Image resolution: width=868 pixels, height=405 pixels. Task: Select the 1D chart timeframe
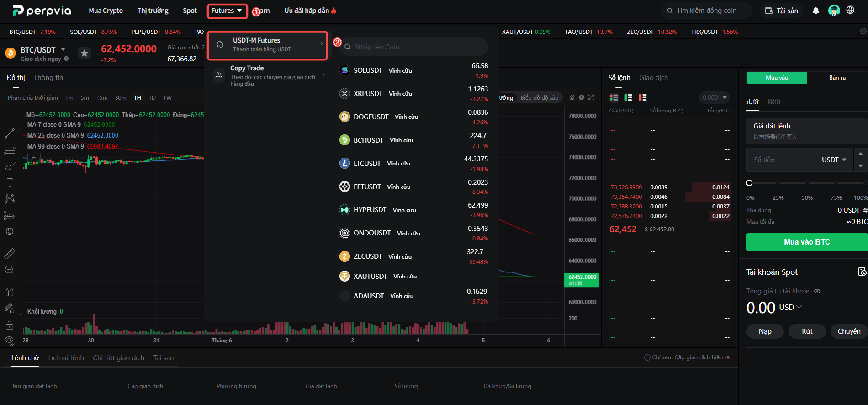[152, 98]
